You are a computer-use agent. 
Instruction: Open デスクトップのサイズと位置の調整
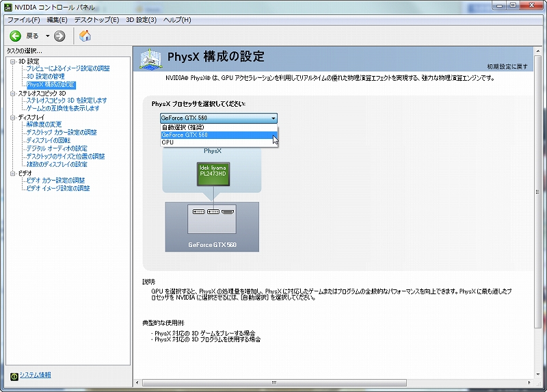[x=66, y=157]
